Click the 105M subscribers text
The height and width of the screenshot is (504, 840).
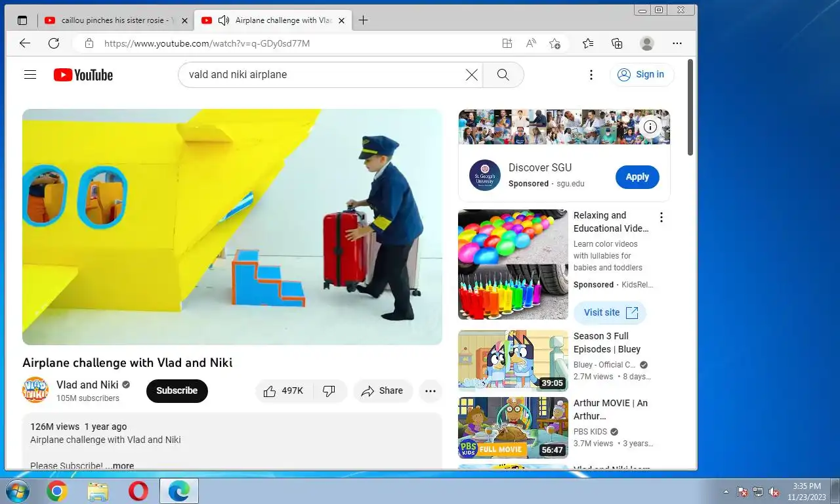point(88,398)
